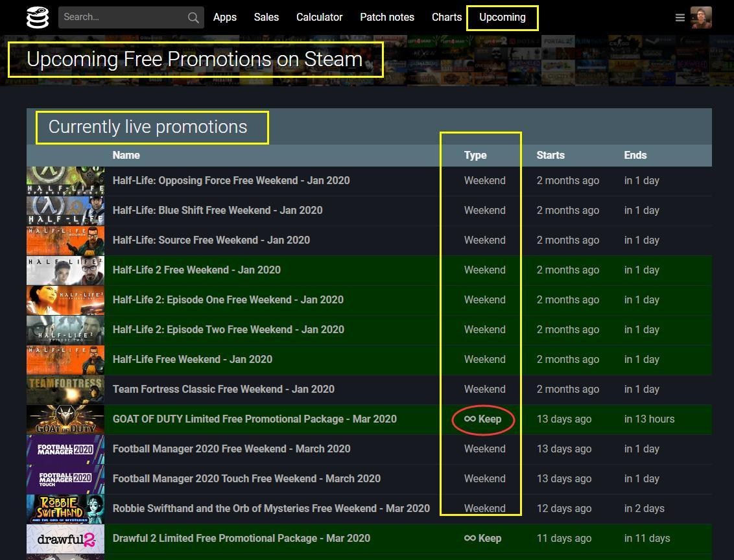Image resolution: width=734 pixels, height=560 pixels.
Task: Click 'in 11 days' in Drawful 2 row
Action: (x=647, y=539)
